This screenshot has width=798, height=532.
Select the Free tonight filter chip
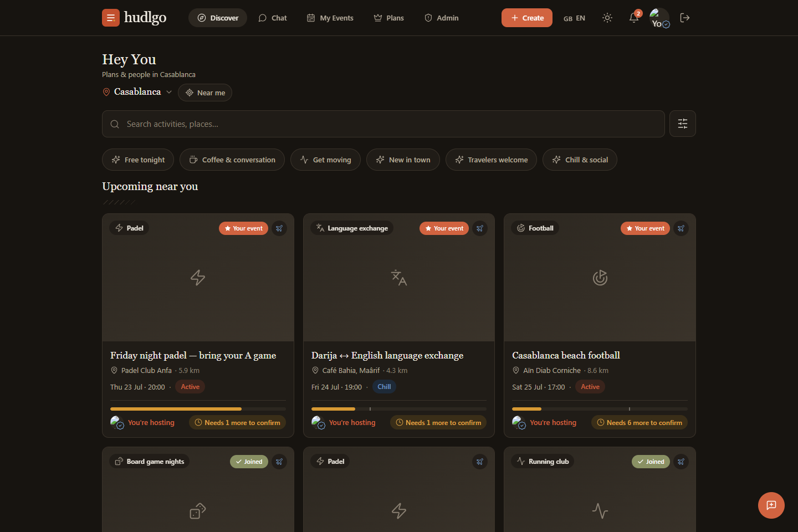138,160
